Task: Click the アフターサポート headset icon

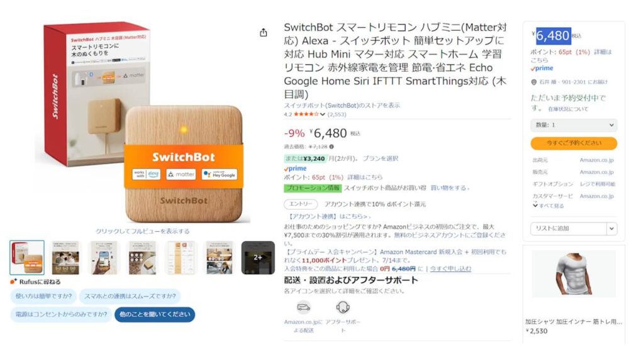Action: [343, 305]
